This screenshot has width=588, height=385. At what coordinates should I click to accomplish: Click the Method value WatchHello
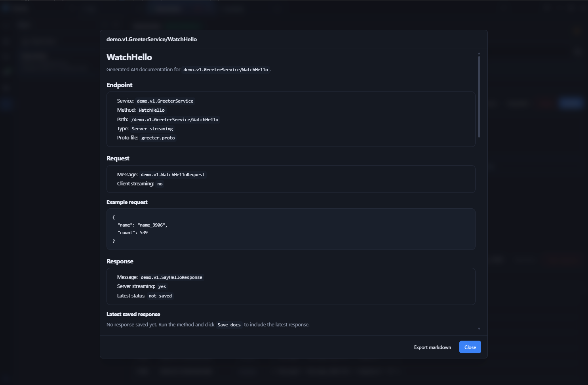click(x=152, y=110)
